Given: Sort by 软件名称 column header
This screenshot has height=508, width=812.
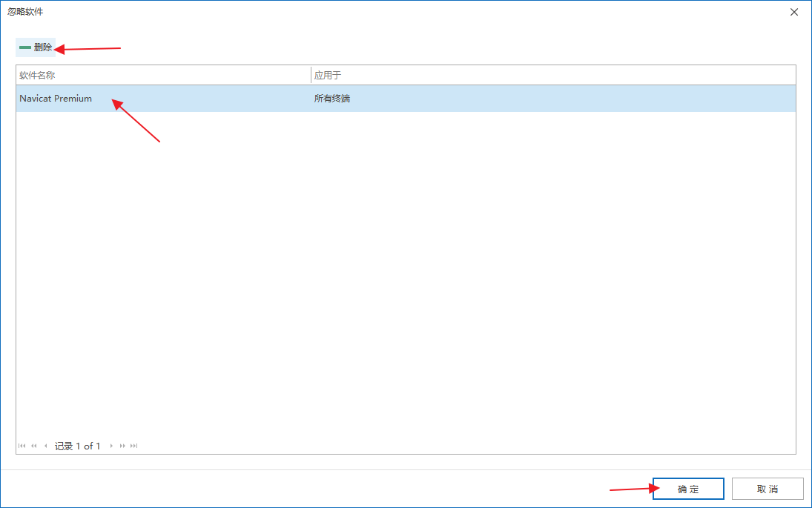Looking at the screenshot, I should tap(163, 75).
